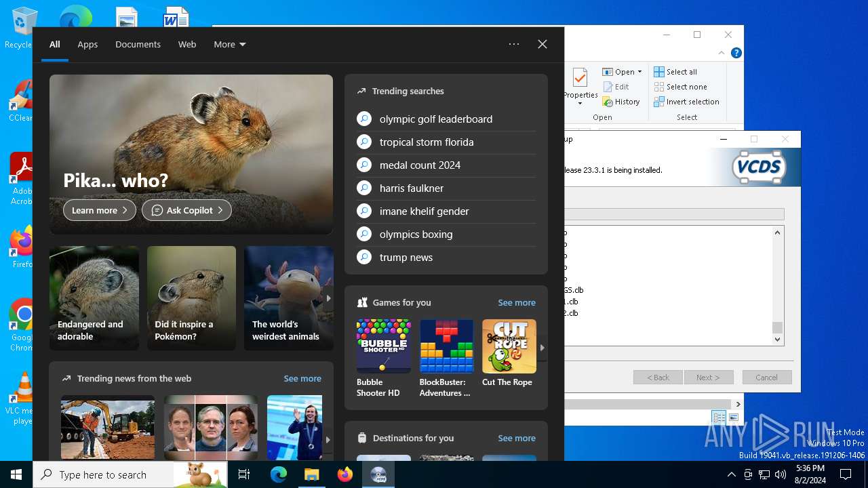Click the Type here to search box
The image size is (868, 488).
pos(130,474)
